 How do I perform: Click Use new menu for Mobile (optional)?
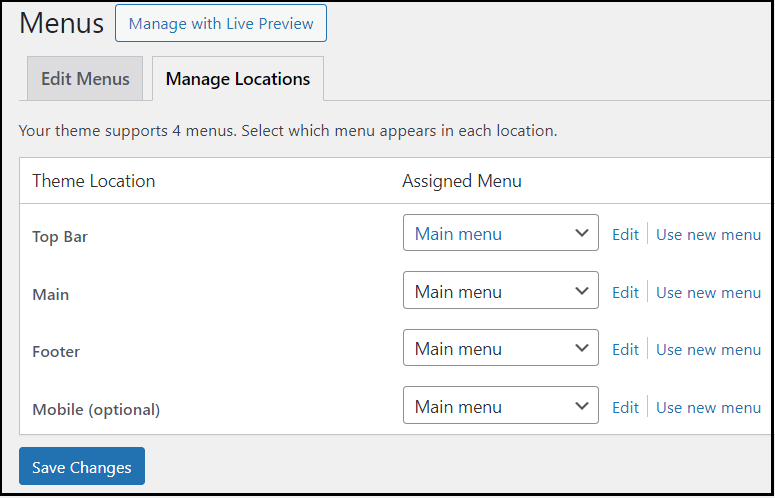coord(708,408)
